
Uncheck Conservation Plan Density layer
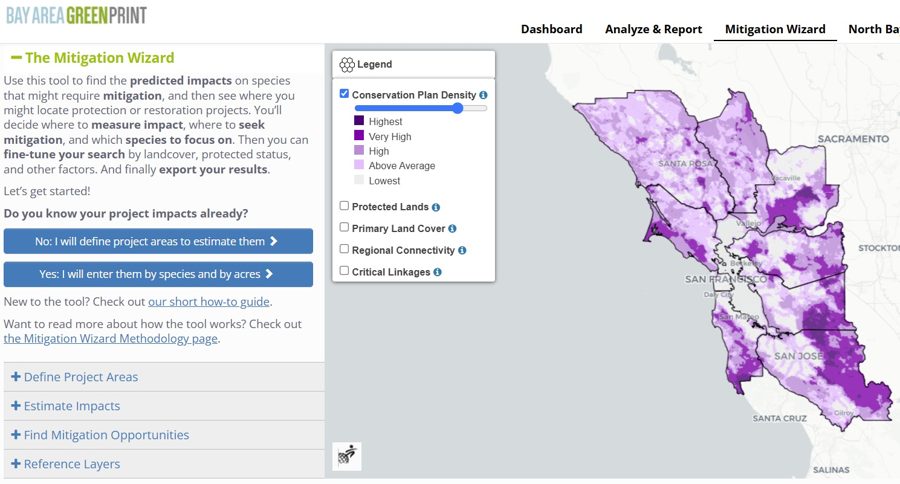(x=344, y=94)
